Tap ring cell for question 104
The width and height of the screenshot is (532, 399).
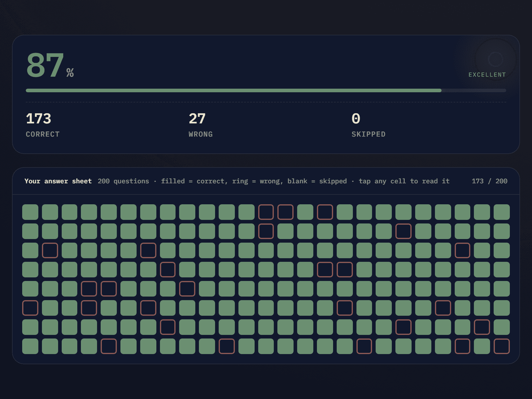tap(89, 289)
